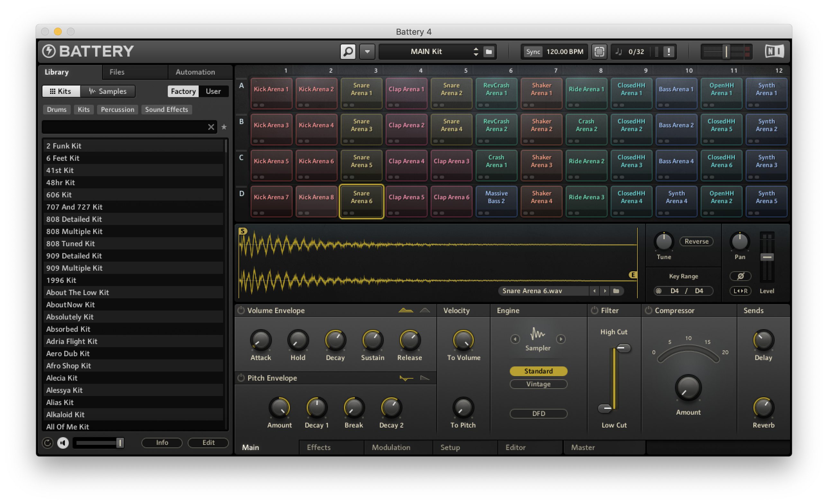Viewport: 828px width, 504px height.
Task: Switch to the Automation tab
Action: pyautogui.click(x=195, y=72)
